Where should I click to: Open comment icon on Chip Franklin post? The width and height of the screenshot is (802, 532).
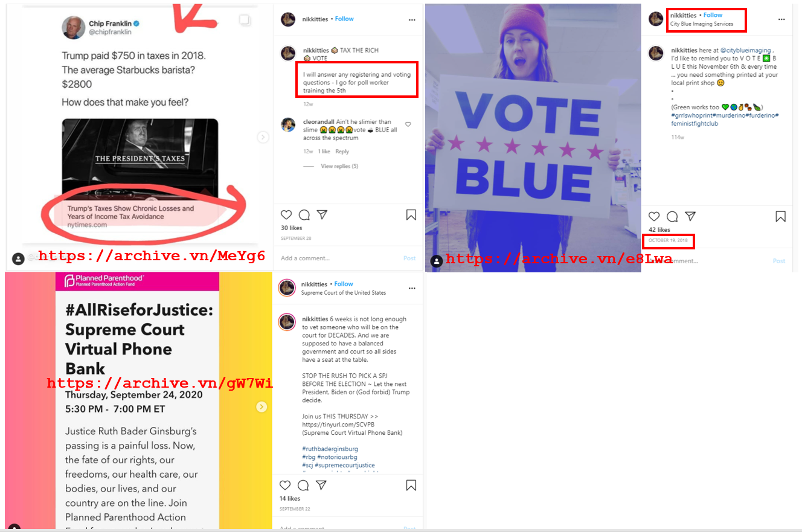[304, 215]
